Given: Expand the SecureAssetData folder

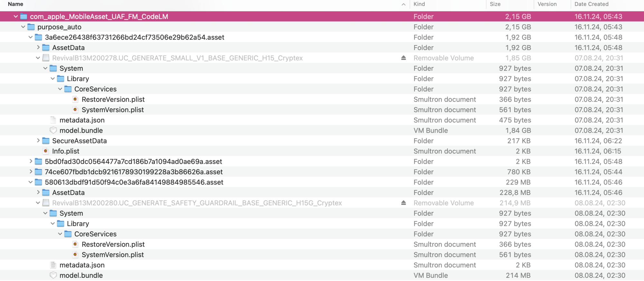Looking at the screenshot, I should (38, 140).
